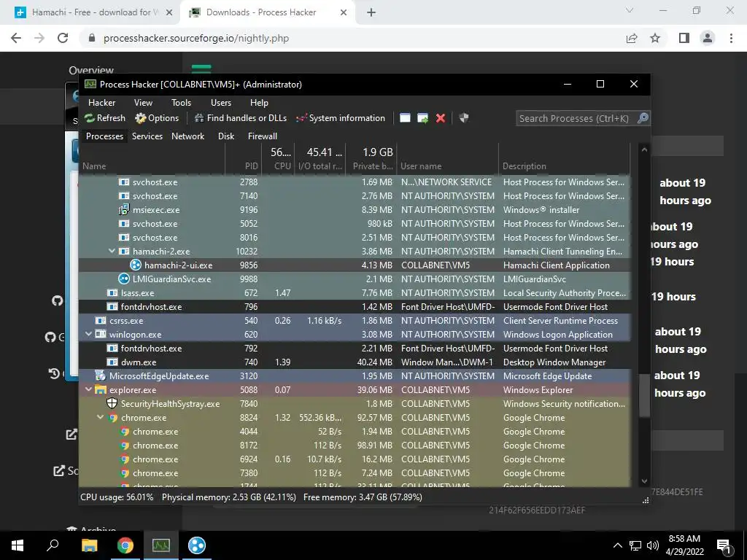Select svchost.exe with PID 2788

(x=355, y=182)
